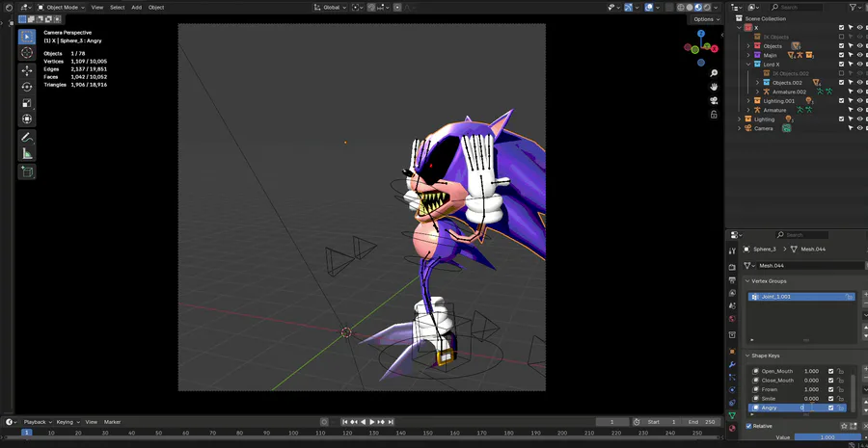Open the Select menu
The height and width of the screenshot is (448, 868).
(x=117, y=7)
